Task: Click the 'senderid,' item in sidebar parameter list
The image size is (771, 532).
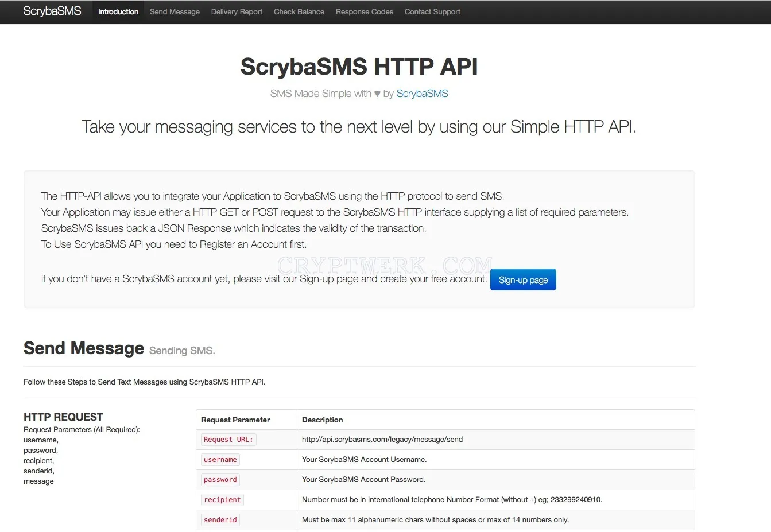Action: click(x=39, y=471)
